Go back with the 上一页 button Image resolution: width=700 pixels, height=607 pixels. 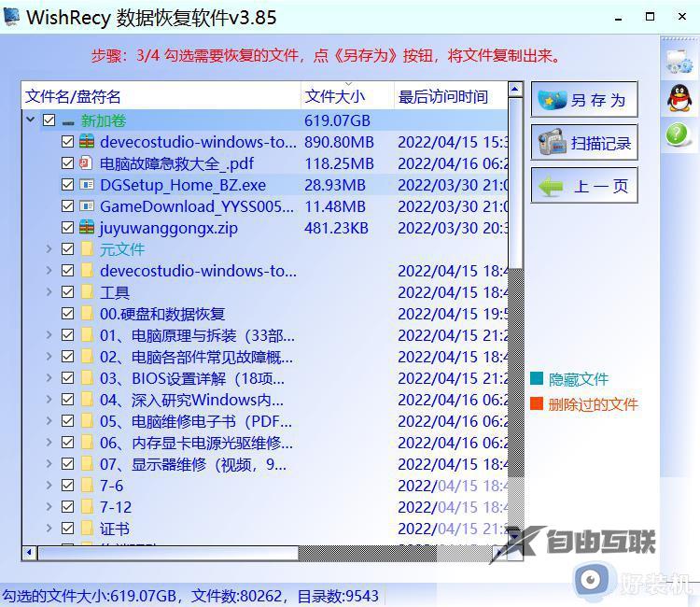pos(584,185)
